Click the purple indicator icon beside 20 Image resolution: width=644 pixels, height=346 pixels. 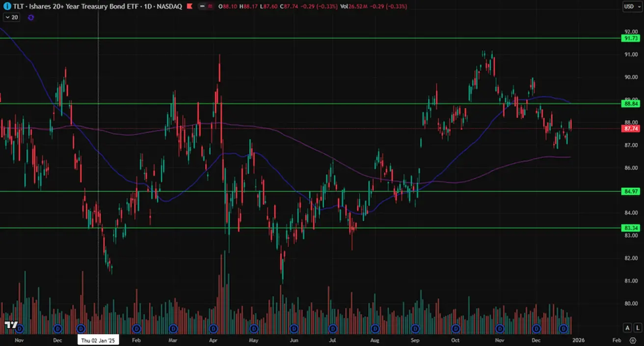31,17
